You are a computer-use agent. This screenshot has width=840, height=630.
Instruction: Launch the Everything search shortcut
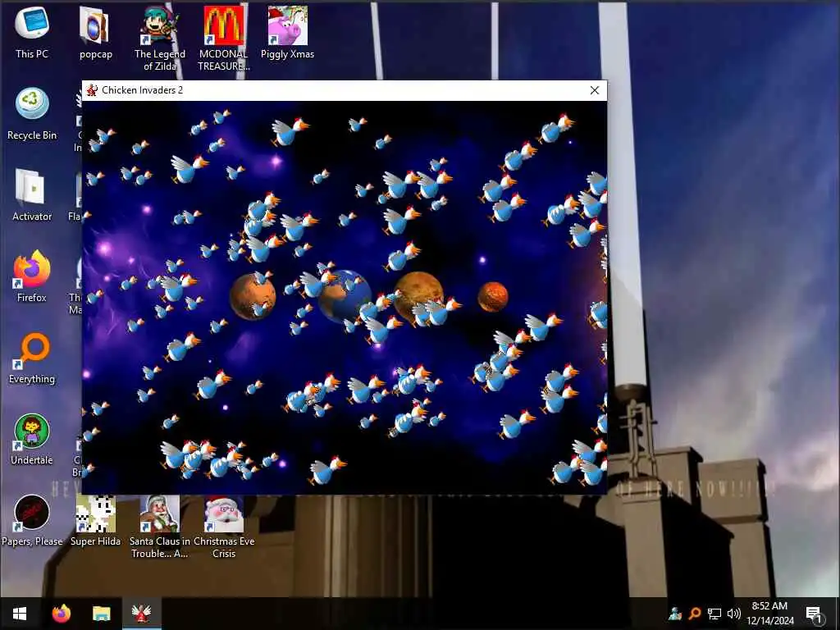tap(32, 358)
